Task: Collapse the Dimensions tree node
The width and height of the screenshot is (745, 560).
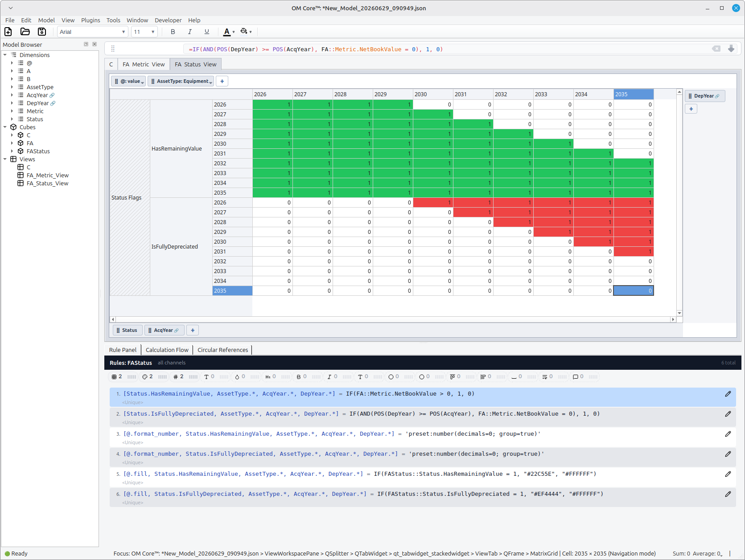Action: [5, 55]
